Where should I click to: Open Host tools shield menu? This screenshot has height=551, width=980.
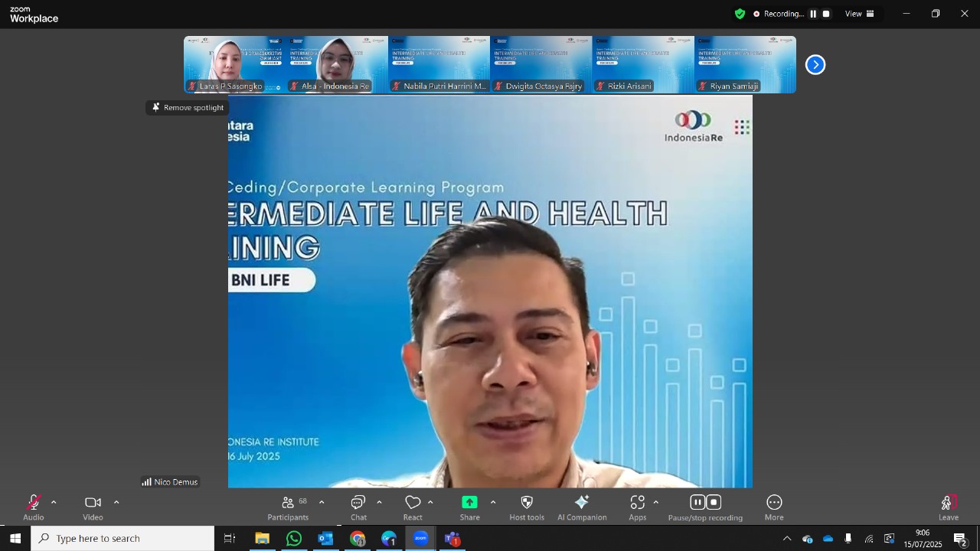click(x=527, y=507)
